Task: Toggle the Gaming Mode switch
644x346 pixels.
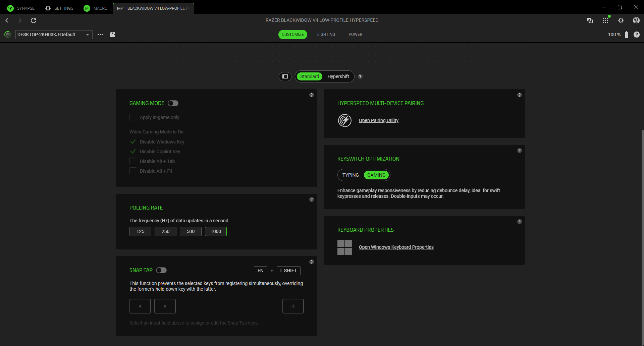Action: [x=173, y=103]
